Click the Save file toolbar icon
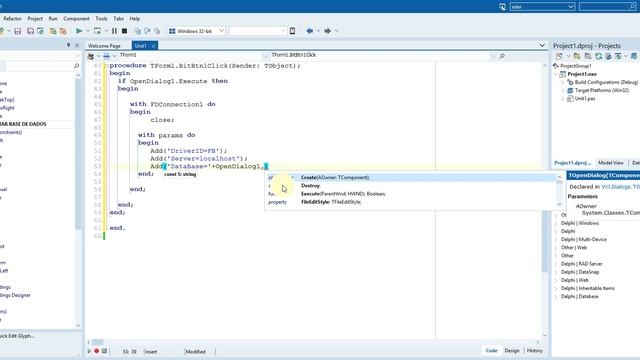 (x=18, y=31)
